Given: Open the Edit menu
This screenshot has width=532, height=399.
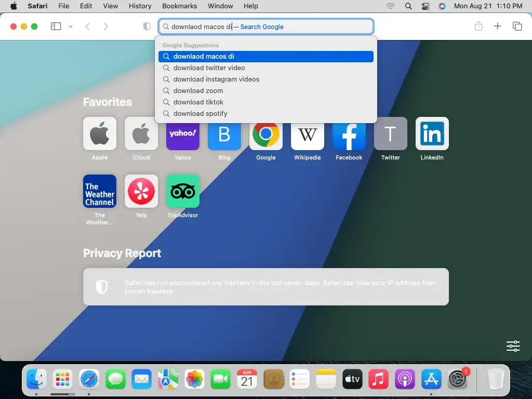Looking at the screenshot, I should tap(86, 6).
